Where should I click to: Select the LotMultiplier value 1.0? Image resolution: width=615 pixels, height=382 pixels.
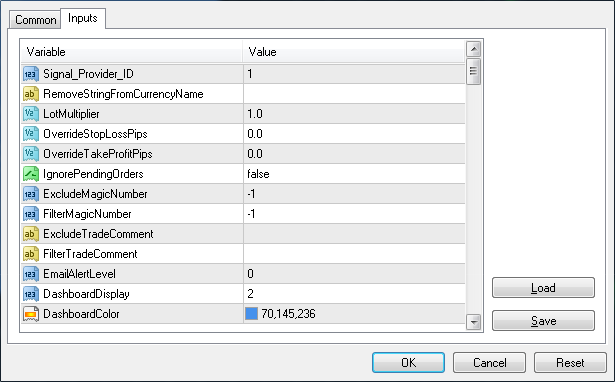tap(354, 114)
